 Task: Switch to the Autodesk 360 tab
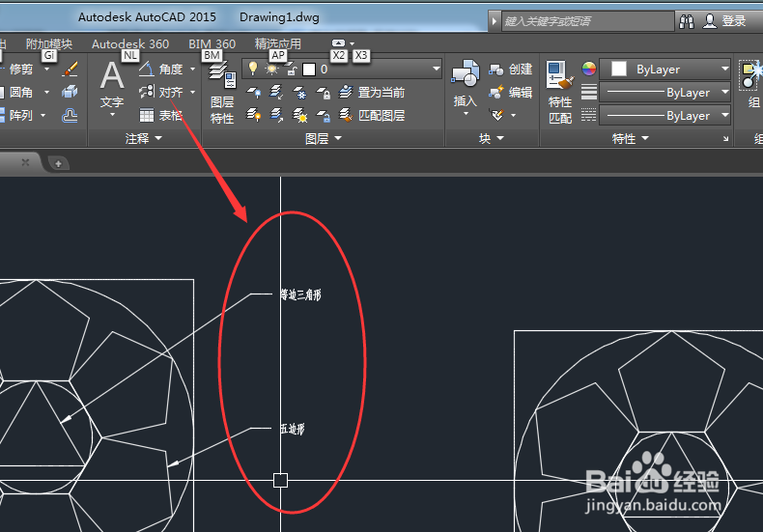click(x=130, y=44)
